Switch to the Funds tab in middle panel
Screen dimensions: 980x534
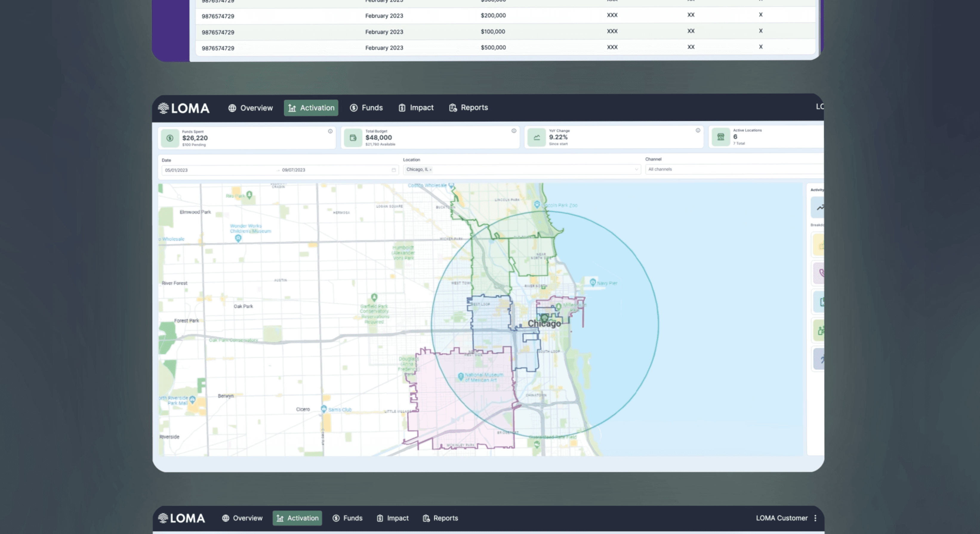[366, 108]
